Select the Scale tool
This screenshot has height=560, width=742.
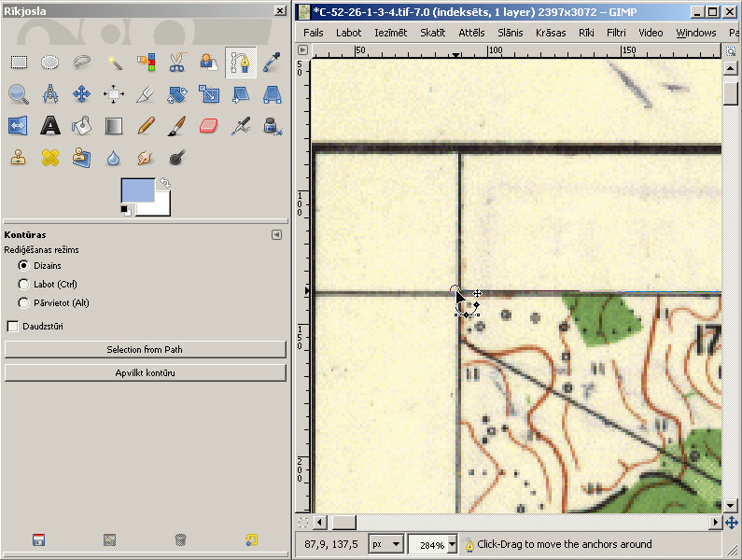pos(209,93)
